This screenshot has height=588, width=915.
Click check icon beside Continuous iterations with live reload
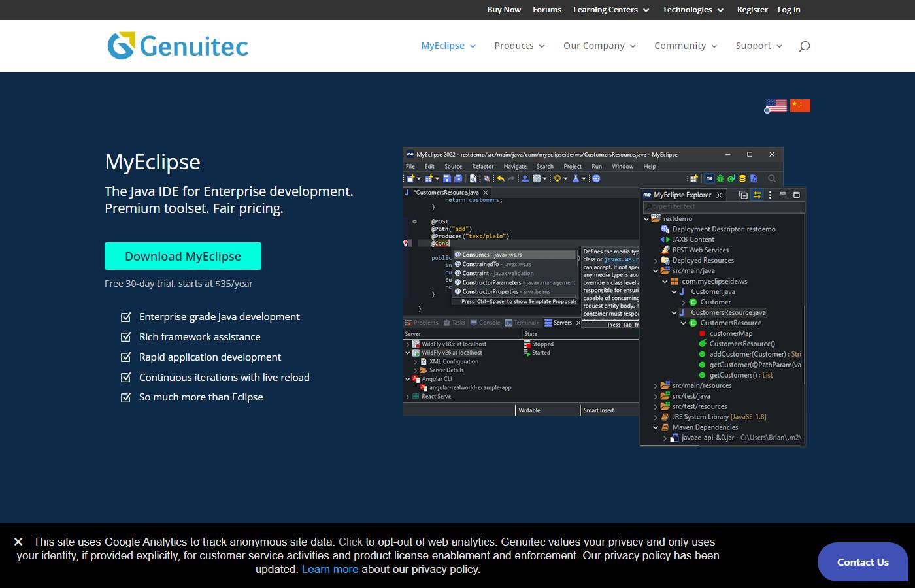pos(126,378)
